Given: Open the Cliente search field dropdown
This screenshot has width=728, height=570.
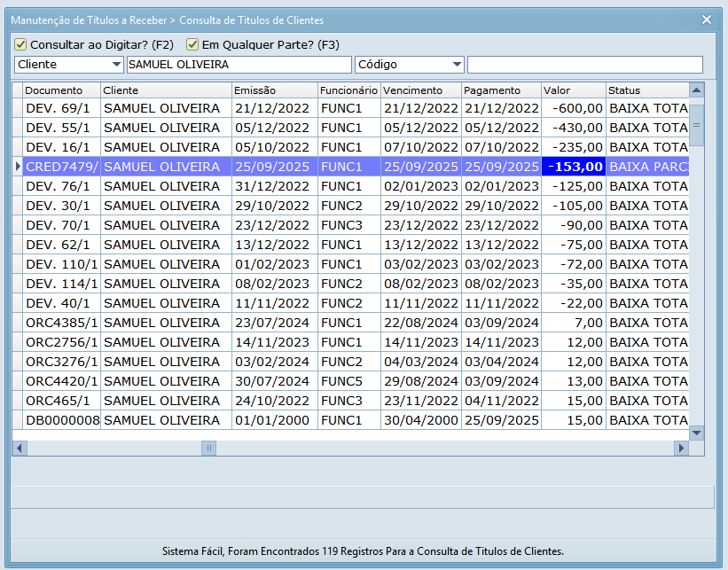Looking at the screenshot, I should [x=116, y=65].
